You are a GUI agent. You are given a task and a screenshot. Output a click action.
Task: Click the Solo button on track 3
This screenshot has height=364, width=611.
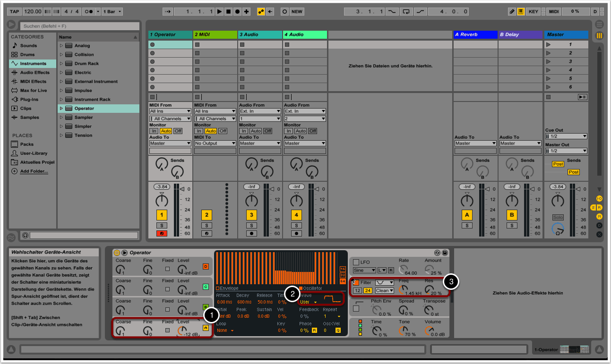[x=251, y=226]
